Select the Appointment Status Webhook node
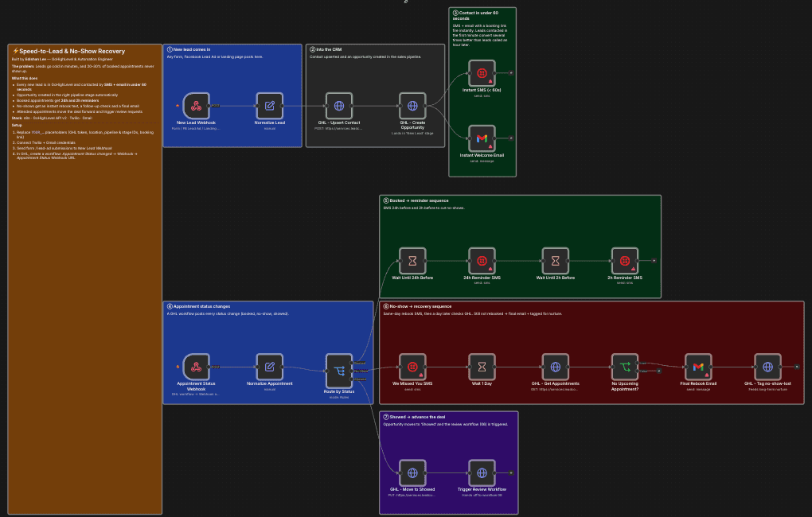This screenshot has width=812, height=517. pyautogui.click(x=197, y=367)
